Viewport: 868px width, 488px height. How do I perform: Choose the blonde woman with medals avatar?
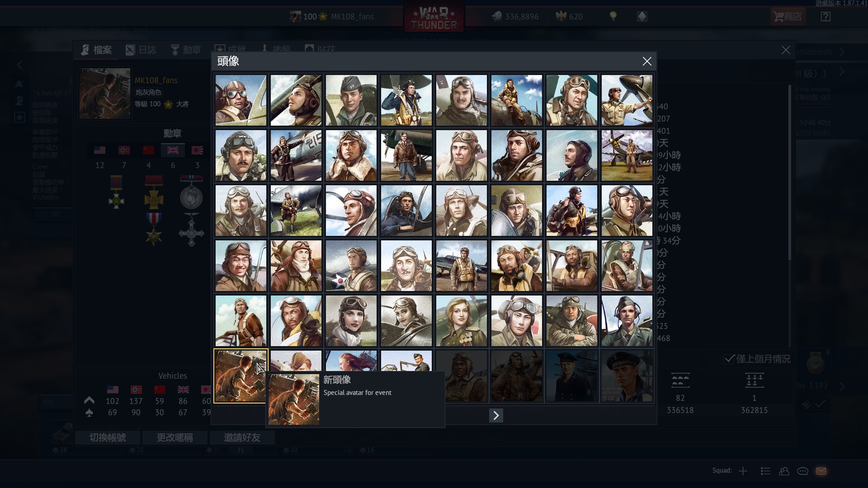462,321
